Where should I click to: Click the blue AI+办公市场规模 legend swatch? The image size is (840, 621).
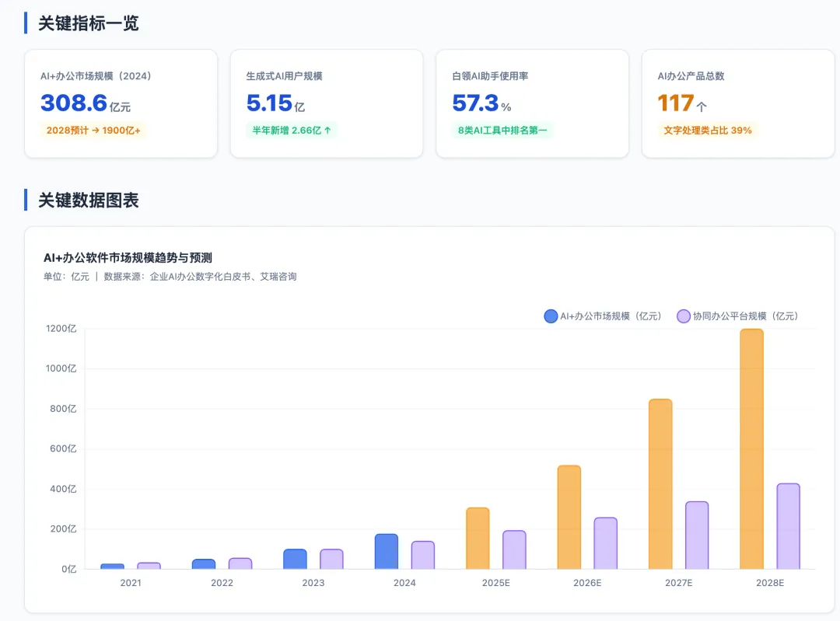[x=551, y=316]
